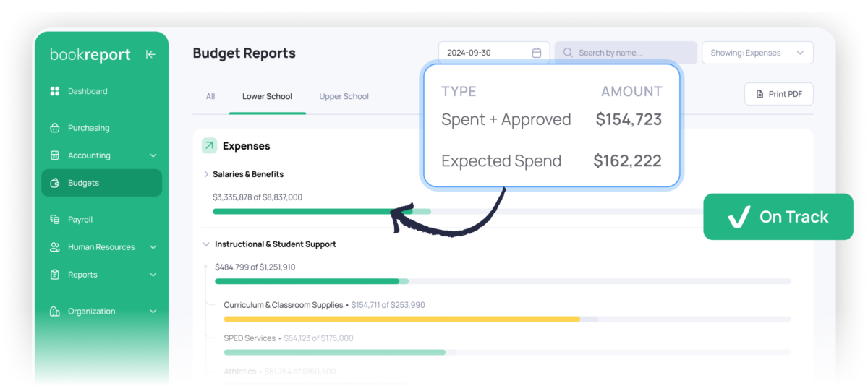Click the Reports clipboard icon
This screenshot has width=868, height=386.
[x=54, y=275]
